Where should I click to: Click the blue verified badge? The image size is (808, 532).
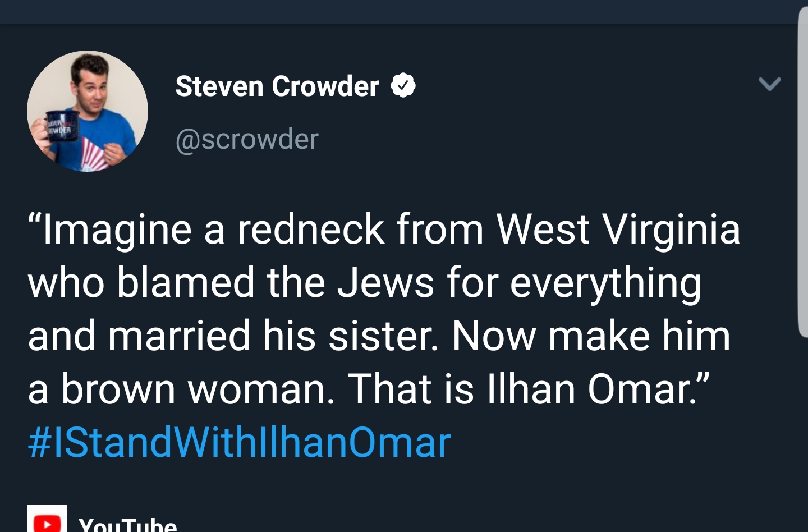click(x=403, y=86)
